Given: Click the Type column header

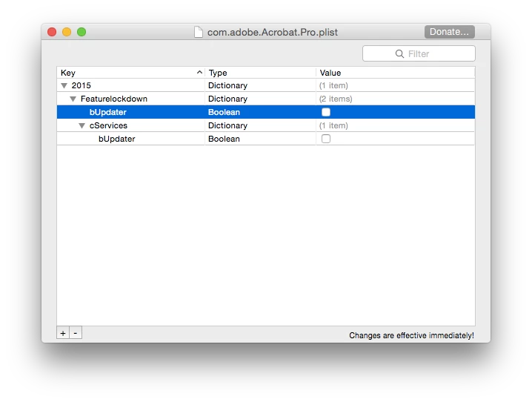Looking at the screenshot, I should tap(260, 73).
